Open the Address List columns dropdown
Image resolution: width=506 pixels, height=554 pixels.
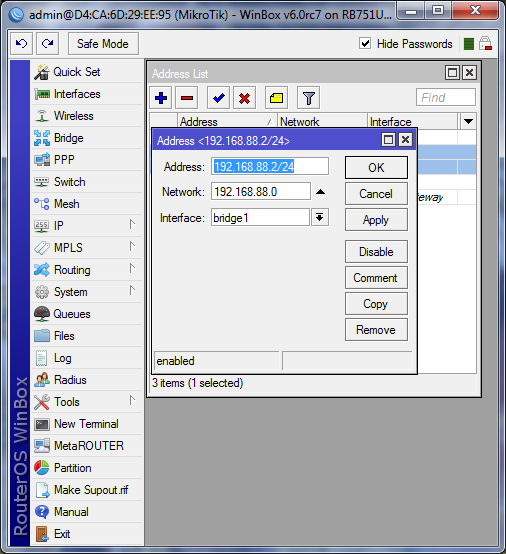pos(469,122)
